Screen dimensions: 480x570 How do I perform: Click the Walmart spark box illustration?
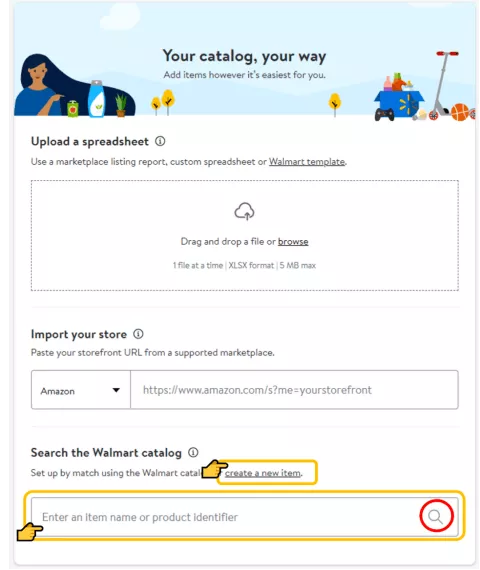click(399, 99)
